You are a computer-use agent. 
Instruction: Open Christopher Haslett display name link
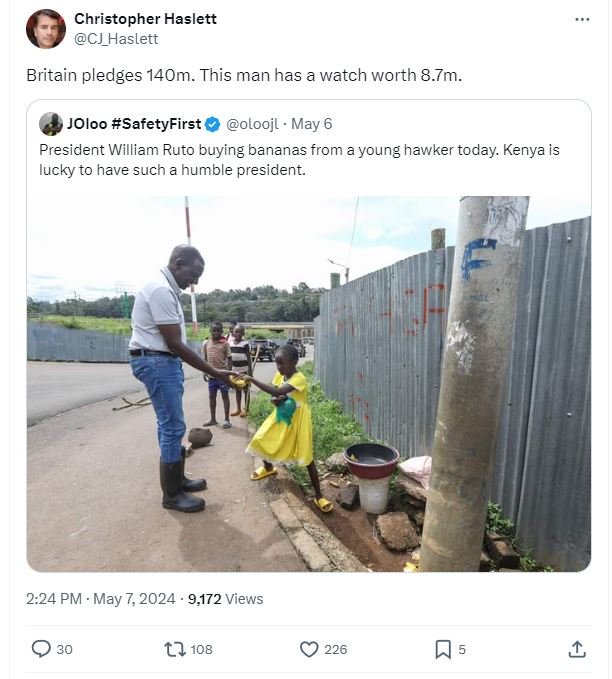point(145,19)
